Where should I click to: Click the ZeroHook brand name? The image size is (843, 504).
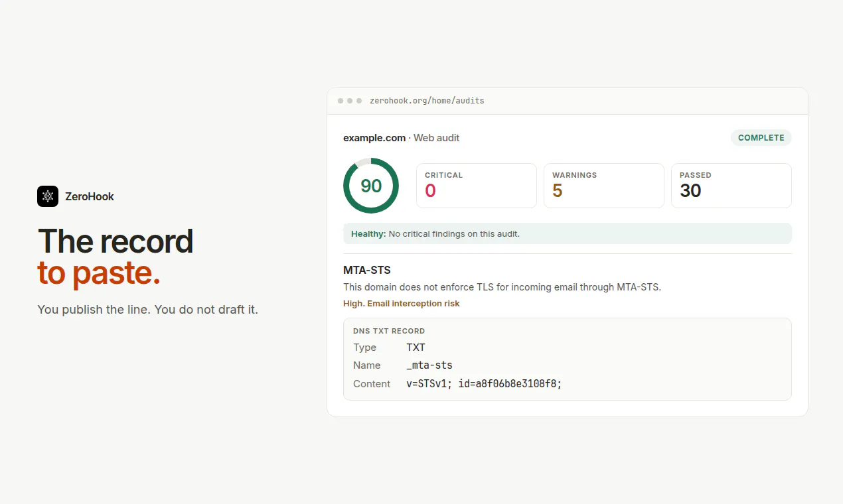(x=90, y=196)
